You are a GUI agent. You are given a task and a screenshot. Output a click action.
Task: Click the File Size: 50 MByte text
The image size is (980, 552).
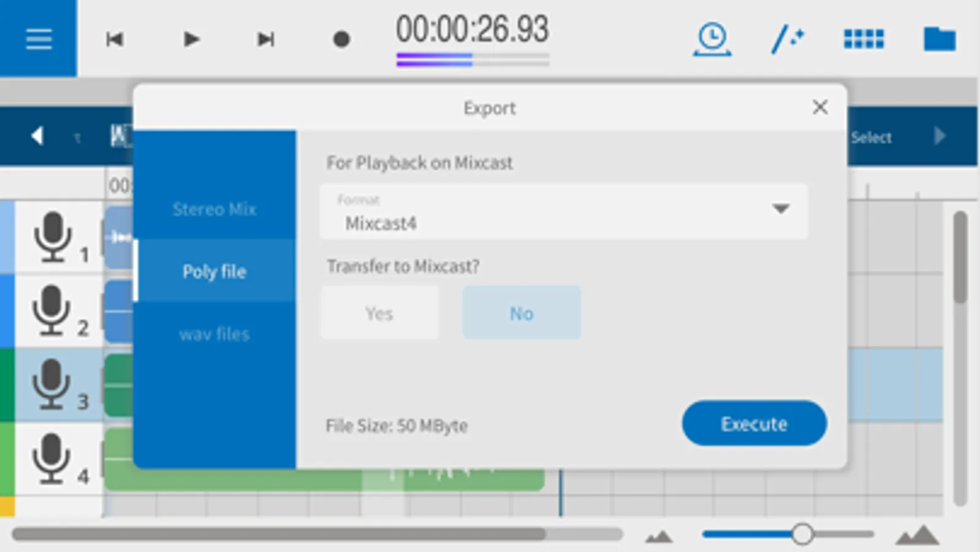tap(397, 426)
